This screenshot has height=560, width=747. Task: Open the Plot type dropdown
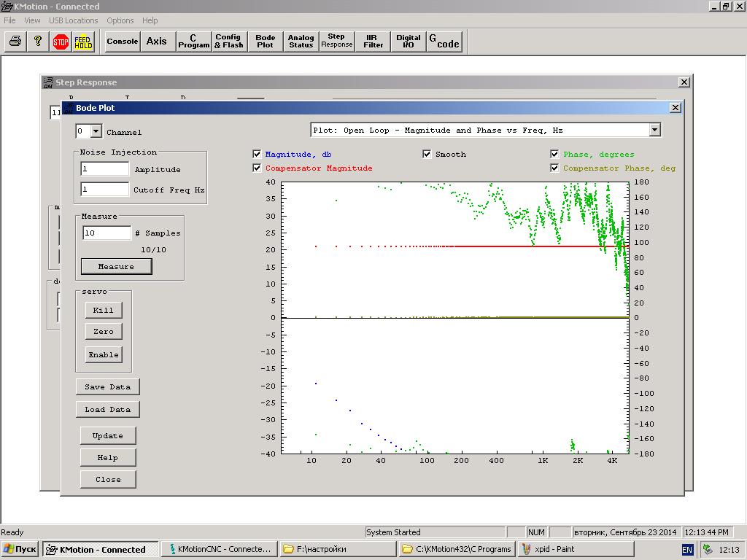(654, 130)
